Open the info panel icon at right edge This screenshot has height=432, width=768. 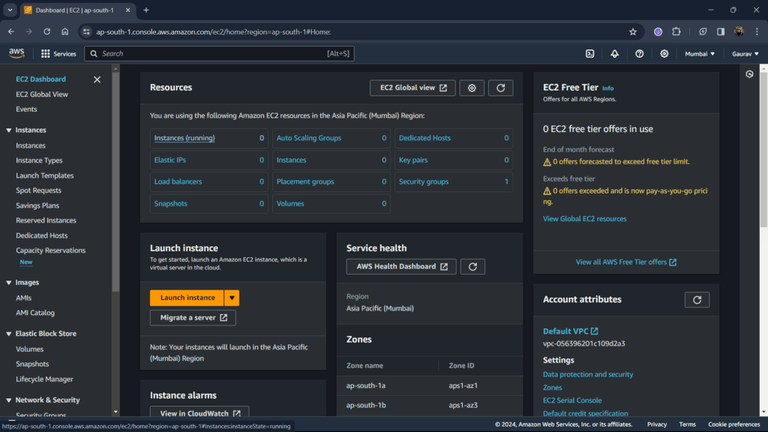tap(749, 74)
